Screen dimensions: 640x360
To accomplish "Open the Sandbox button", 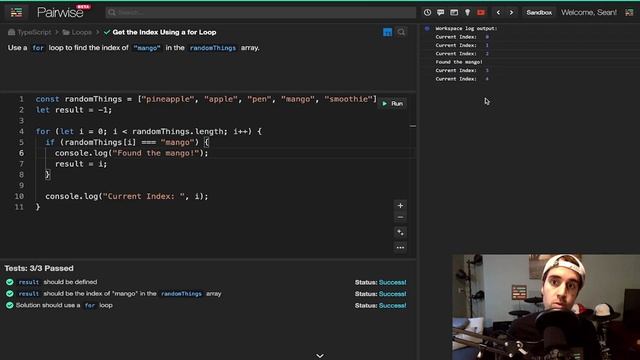I will tap(539, 13).
